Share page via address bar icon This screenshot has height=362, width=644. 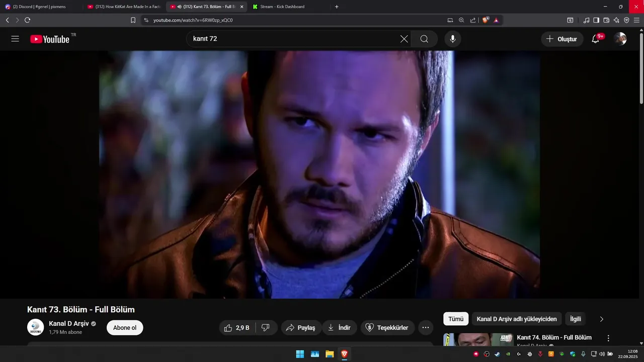473,20
